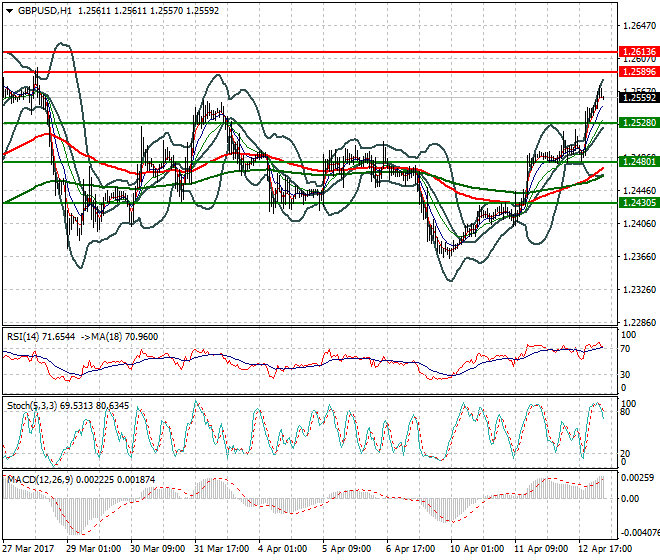This screenshot has width=660, height=560.
Task: Select the 6 Apr 17:00 time label
Action: [x=411, y=549]
